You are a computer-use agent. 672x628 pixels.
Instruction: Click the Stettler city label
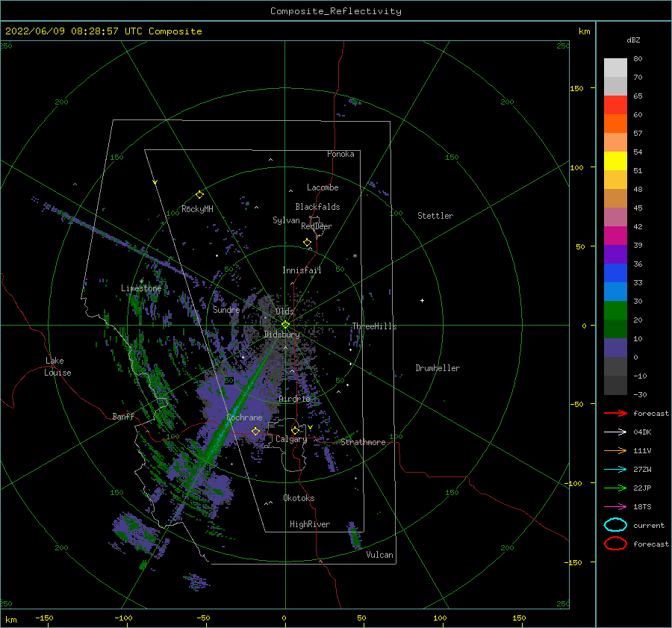[x=435, y=216]
